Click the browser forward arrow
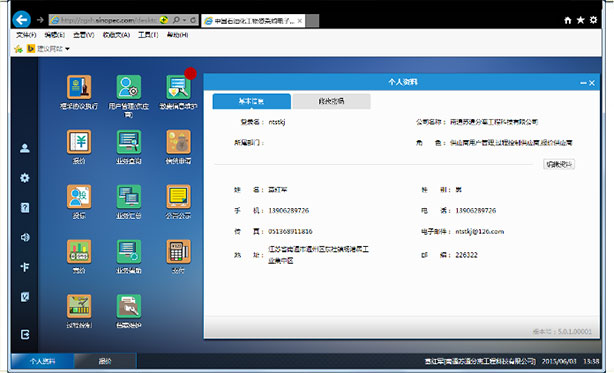This screenshot has width=614, height=373. (40, 20)
